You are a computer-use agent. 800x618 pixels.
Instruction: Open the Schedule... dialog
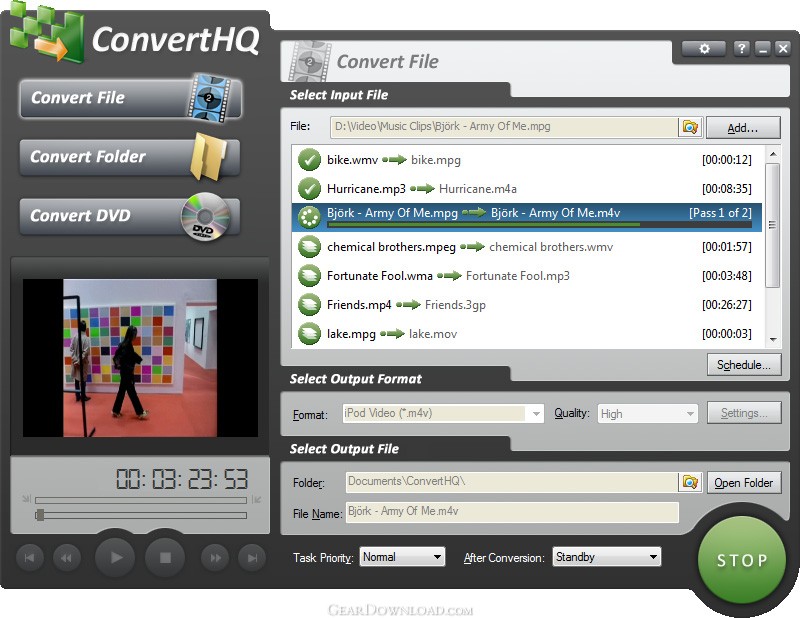[x=744, y=365]
